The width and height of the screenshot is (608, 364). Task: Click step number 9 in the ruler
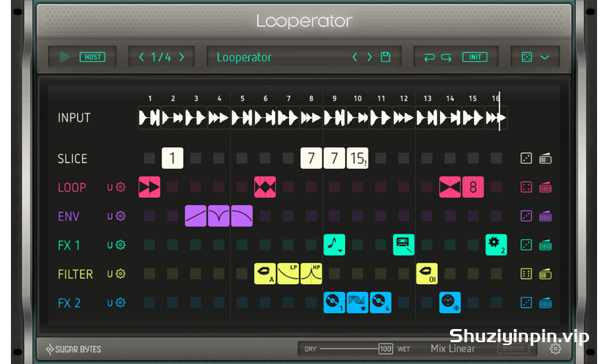pos(334,98)
